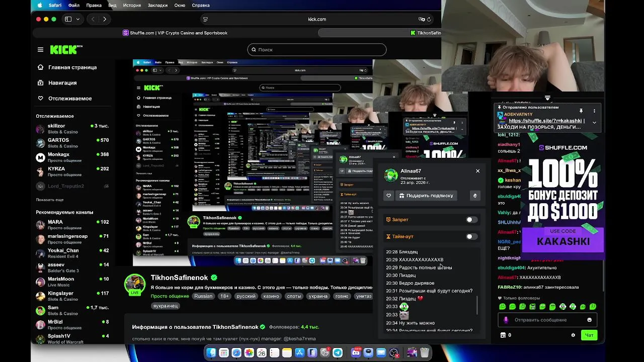Click the green Чат button
This screenshot has width=644, height=362.
pyautogui.click(x=589, y=335)
